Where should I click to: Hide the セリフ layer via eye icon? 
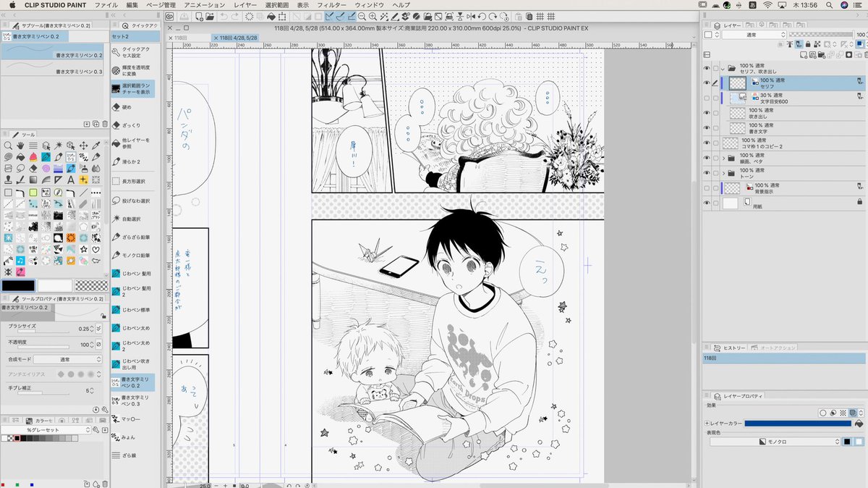[707, 83]
